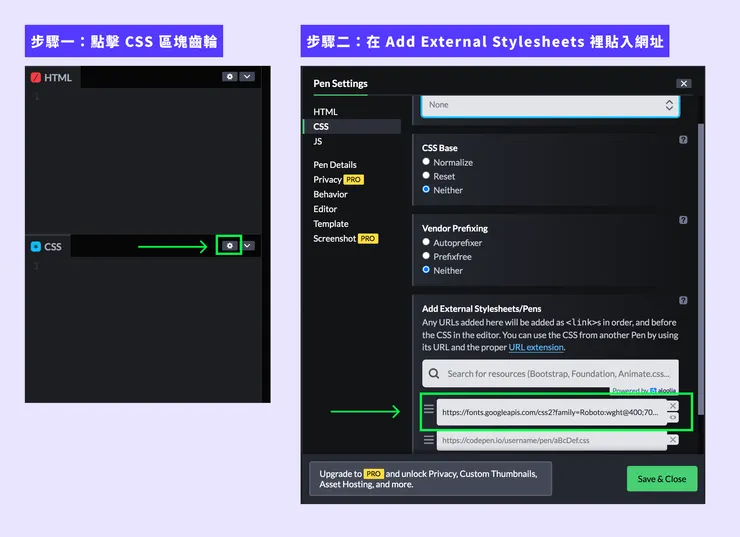Open the Behavior settings section

point(330,194)
